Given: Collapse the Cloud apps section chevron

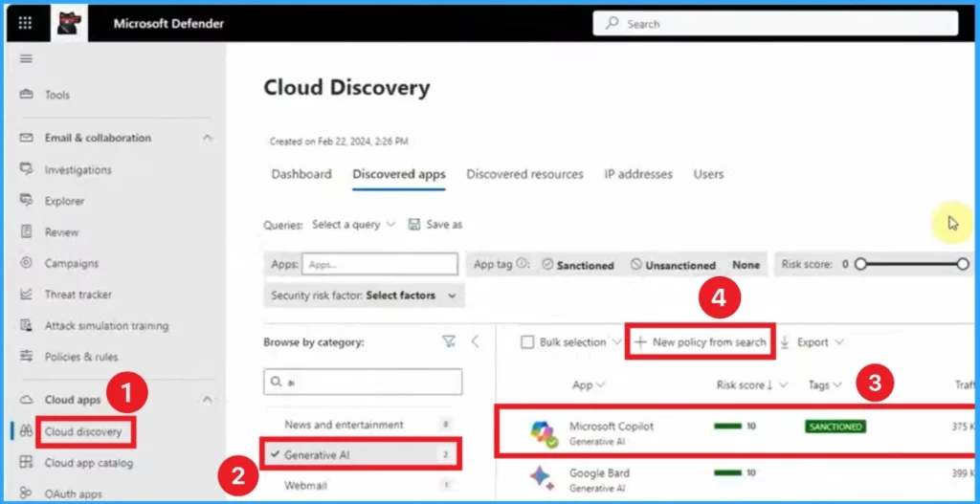Looking at the screenshot, I should tap(208, 400).
